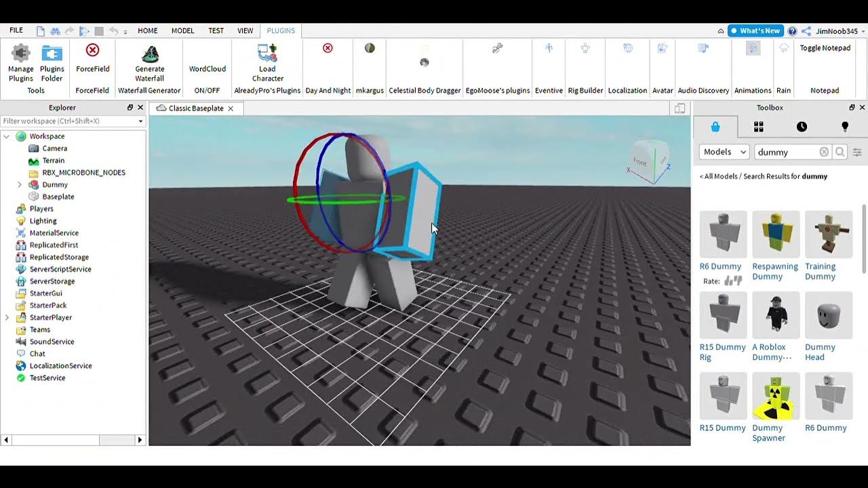Image resolution: width=868 pixels, height=488 pixels.
Task: Click the Eventive plugin icon
Action: pos(549,48)
